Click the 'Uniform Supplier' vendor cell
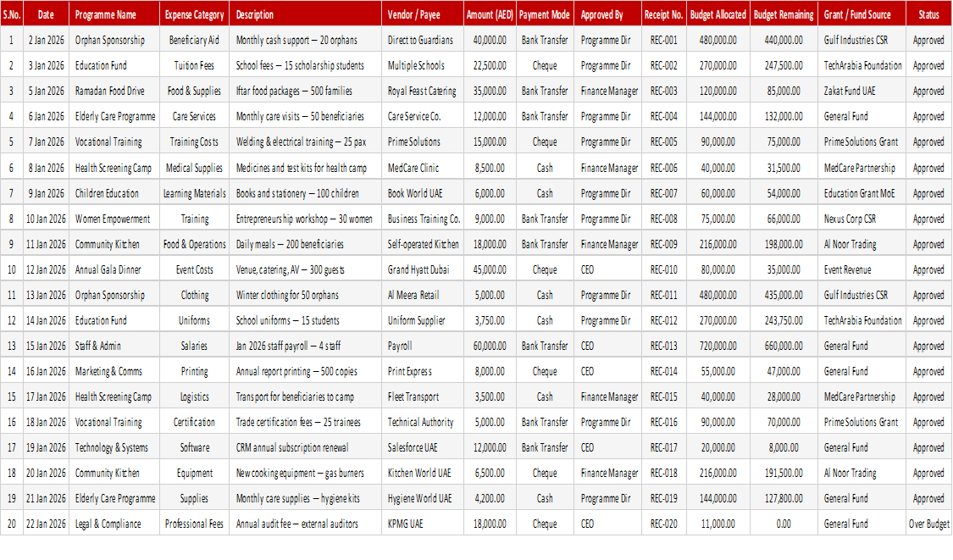The height and width of the screenshot is (560, 953). click(423, 320)
